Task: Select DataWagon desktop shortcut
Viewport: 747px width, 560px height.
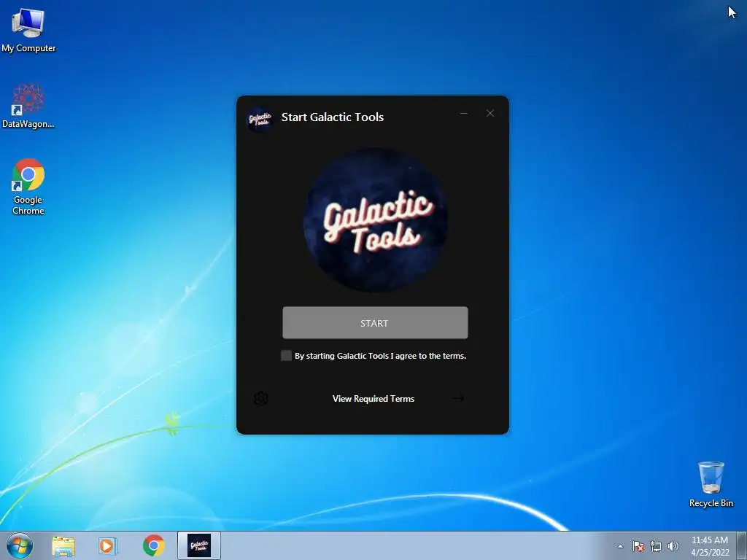Action: click(x=28, y=106)
